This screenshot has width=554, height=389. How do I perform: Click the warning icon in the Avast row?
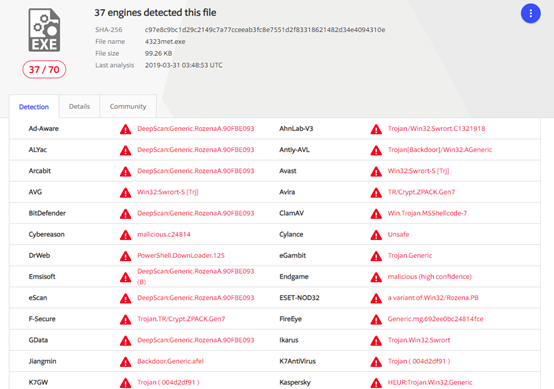pyautogui.click(x=376, y=172)
